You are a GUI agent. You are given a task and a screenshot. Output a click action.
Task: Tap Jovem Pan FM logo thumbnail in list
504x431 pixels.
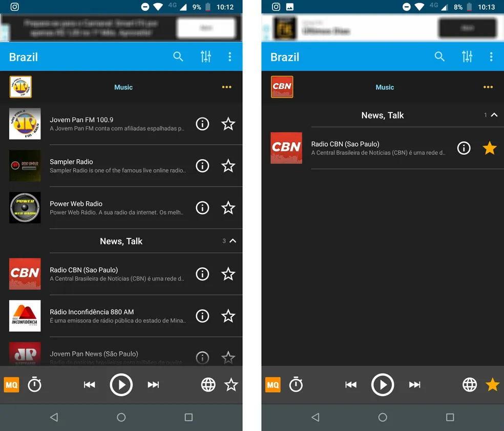pyautogui.click(x=25, y=124)
